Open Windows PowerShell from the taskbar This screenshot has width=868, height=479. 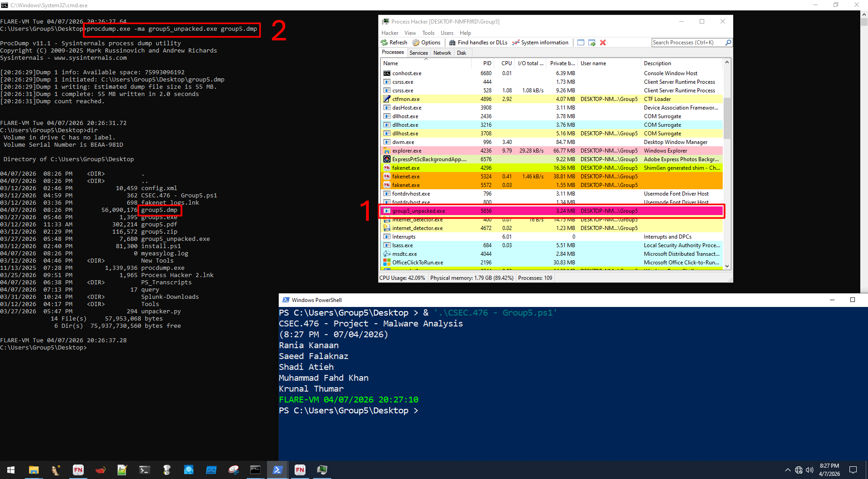[x=277, y=470]
